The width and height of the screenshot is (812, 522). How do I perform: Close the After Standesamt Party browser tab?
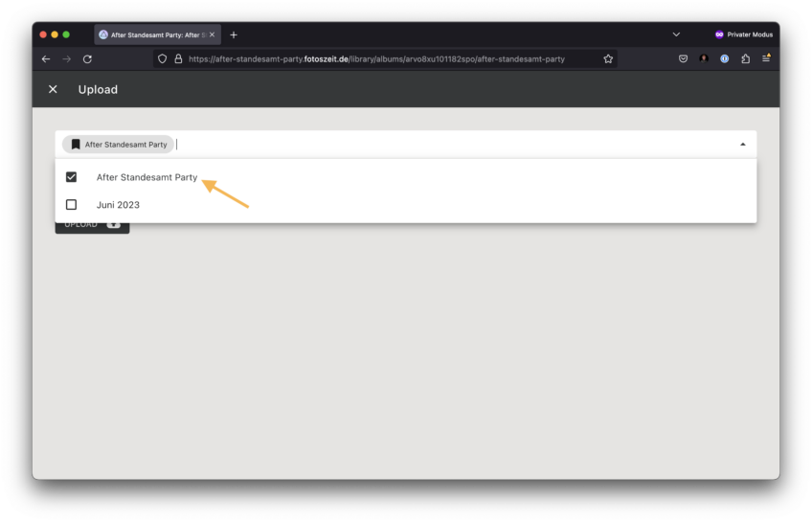[212, 34]
